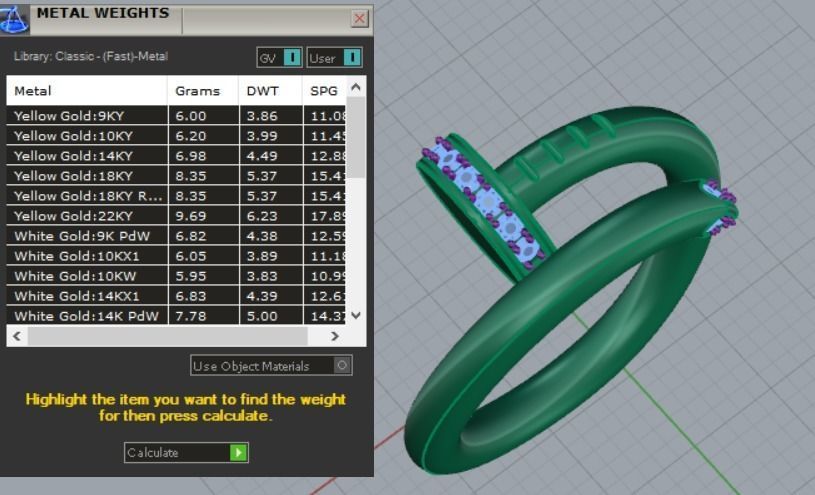This screenshot has height=495, width=815.
Task: Select the White Gold:10KX1 row
Action: [176, 256]
